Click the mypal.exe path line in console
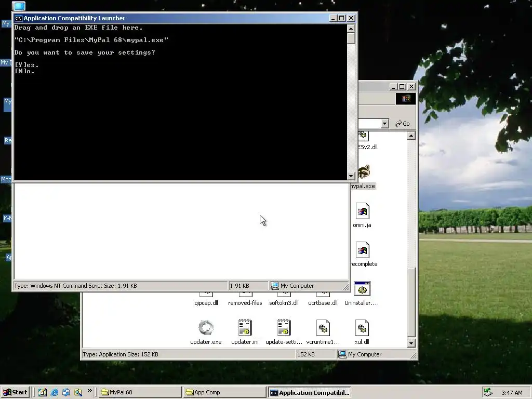Viewport: 532px width, 399px height. [91, 40]
